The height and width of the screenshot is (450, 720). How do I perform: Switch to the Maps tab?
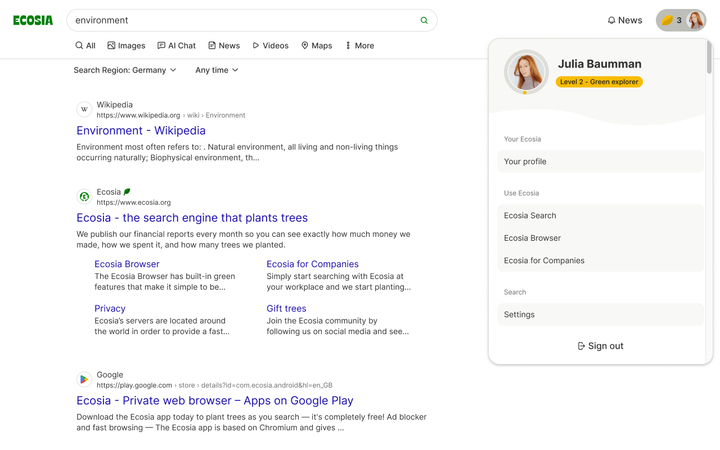[x=317, y=45]
